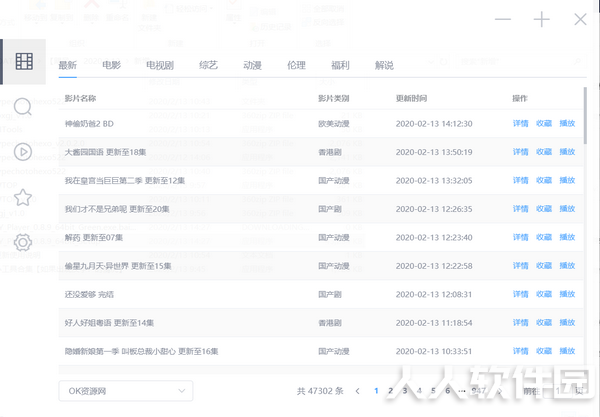600x417 pixels.
Task: Open the player sidebar icon
Action: point(23,152)
